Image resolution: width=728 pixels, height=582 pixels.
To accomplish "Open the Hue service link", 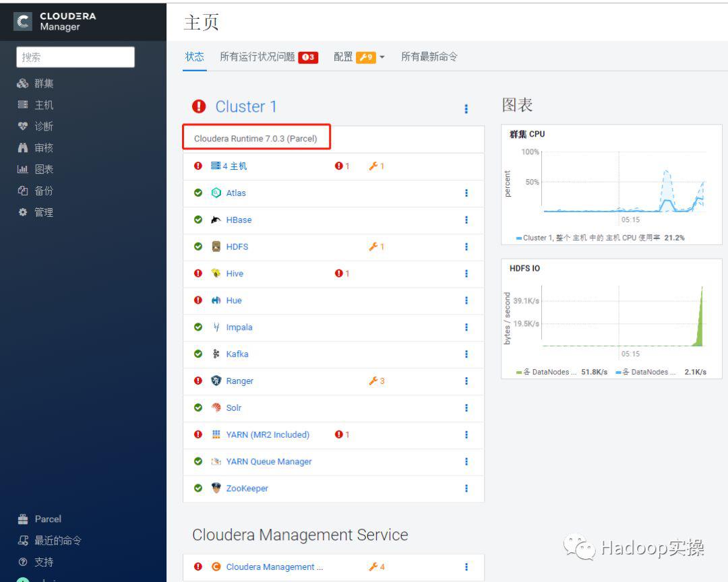I will pos(233,300).
